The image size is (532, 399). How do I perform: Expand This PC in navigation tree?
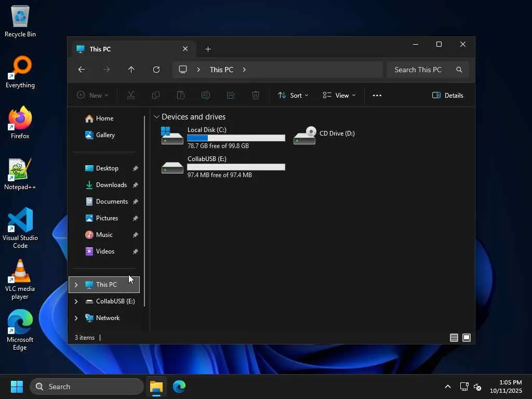click(x=76, y=285)
